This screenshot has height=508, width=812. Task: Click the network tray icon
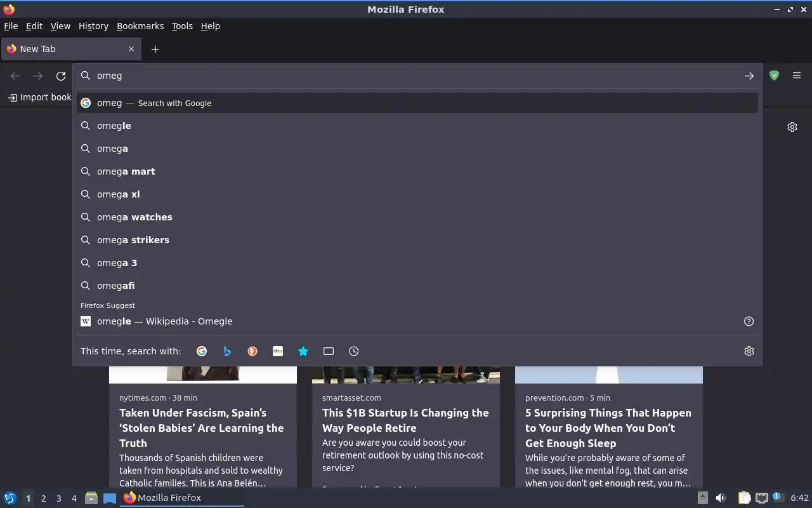click(x=762, y=498)
